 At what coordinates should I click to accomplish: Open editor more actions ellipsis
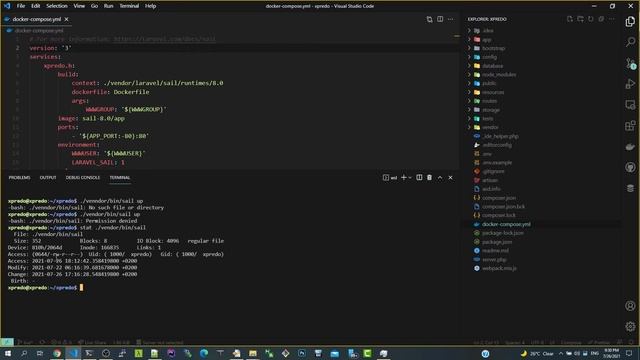coord(450,19)
